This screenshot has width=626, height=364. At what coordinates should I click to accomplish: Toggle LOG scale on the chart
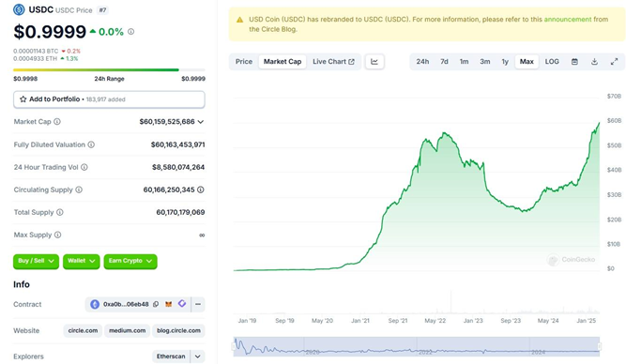coord(552,62)
